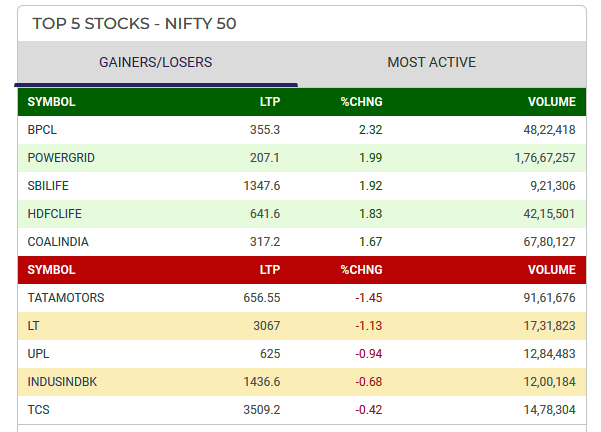Click the VOLUME header in losers table
The image size is (601, 432).
[552, 270]
